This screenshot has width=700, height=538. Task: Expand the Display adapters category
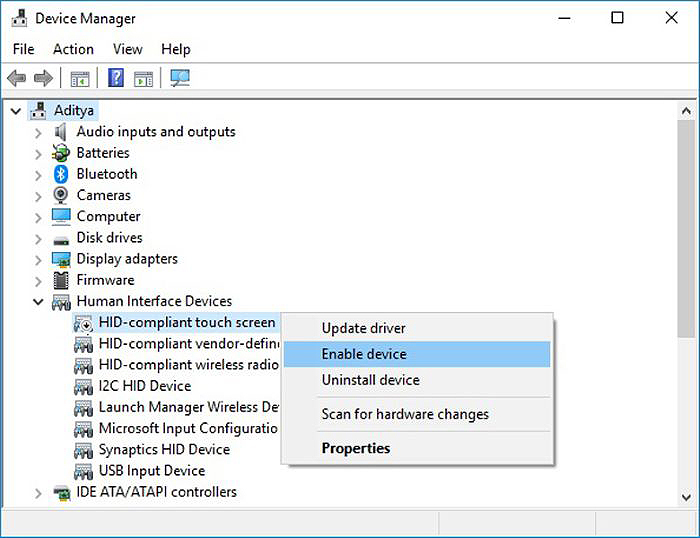pyautogui.click(x=38, y=259)
